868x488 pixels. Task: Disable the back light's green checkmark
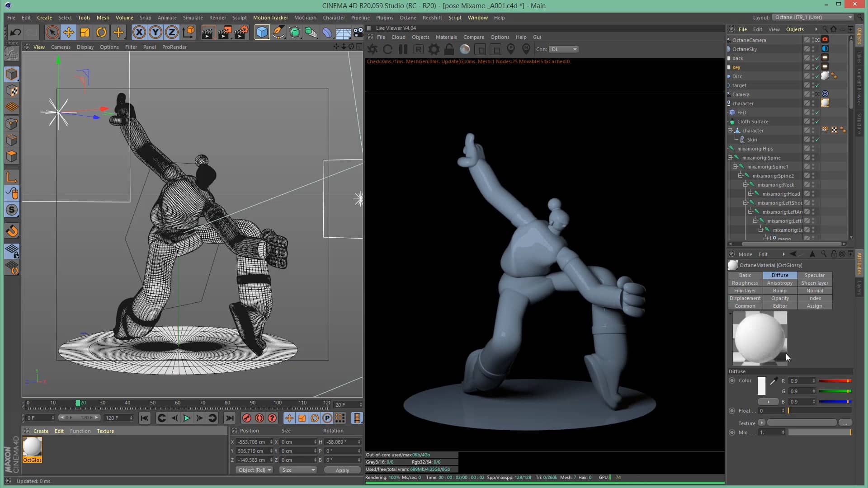(817, 58)
